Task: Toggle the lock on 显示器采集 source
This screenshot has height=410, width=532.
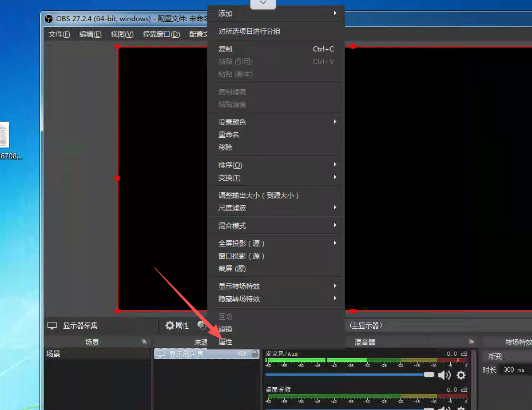Action: pos(255,354)
